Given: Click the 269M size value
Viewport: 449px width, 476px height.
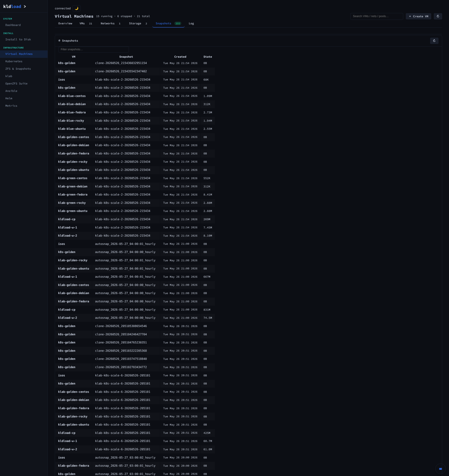Looking at the screenshot, I should (x=207, y=219).
